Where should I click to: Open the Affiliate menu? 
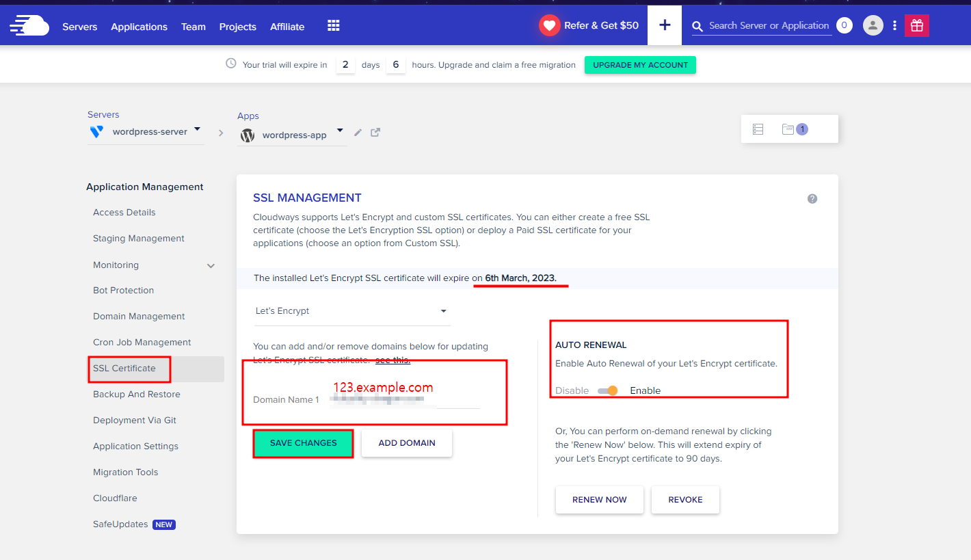(x=287, y=27)
